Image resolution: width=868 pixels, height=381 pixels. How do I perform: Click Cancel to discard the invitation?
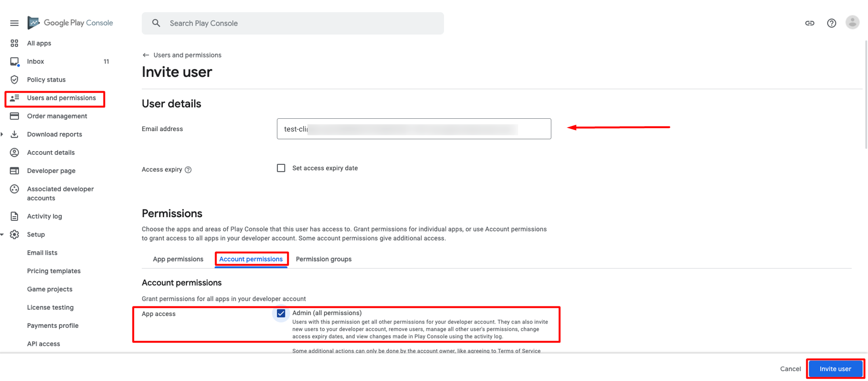point(790,369)
